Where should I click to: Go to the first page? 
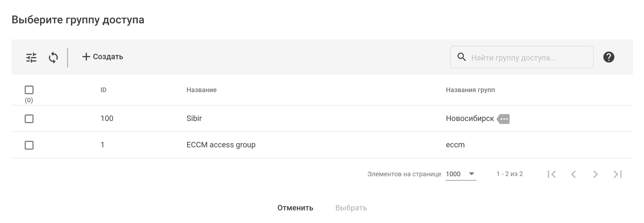[551, 174]
